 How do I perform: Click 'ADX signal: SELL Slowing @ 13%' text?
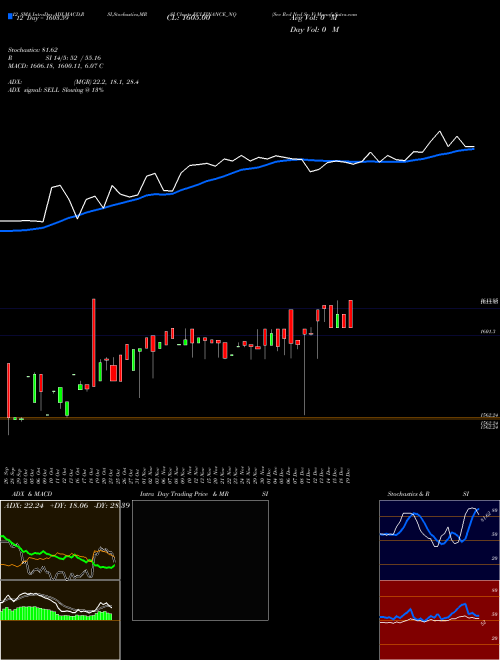click(56, 90)
